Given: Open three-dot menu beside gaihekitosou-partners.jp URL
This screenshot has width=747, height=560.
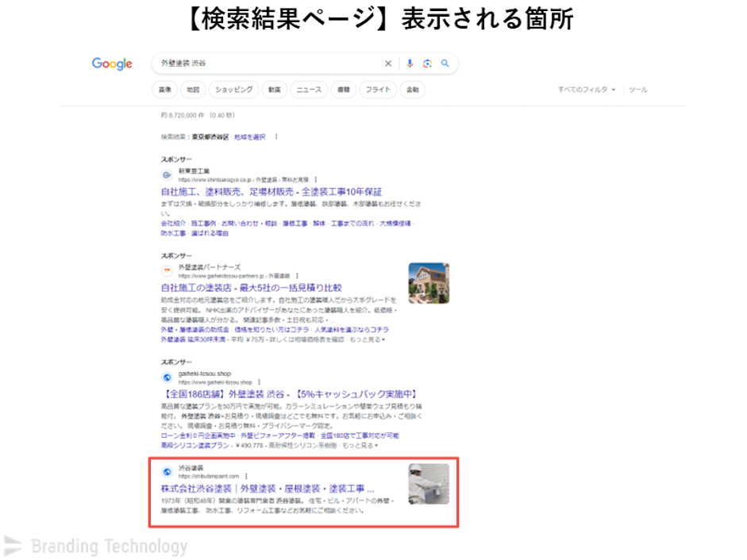Looking at the screenshot, I should [x=297, y=276].
